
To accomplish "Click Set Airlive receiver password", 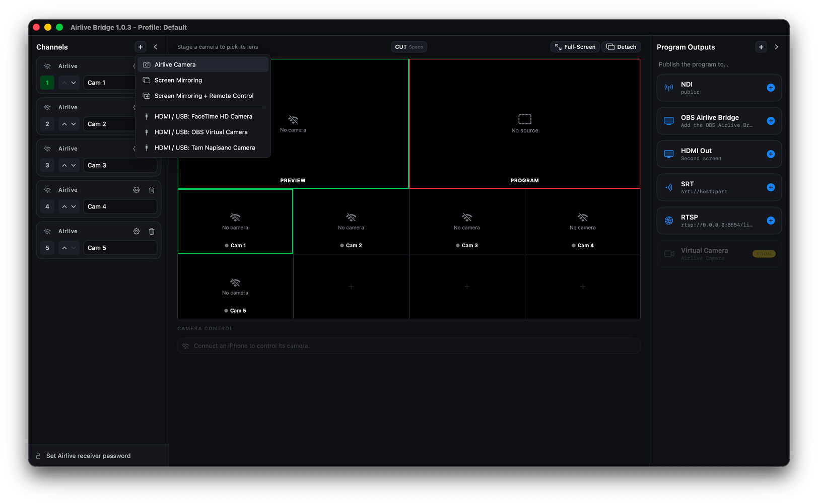I will pos(88,456).
